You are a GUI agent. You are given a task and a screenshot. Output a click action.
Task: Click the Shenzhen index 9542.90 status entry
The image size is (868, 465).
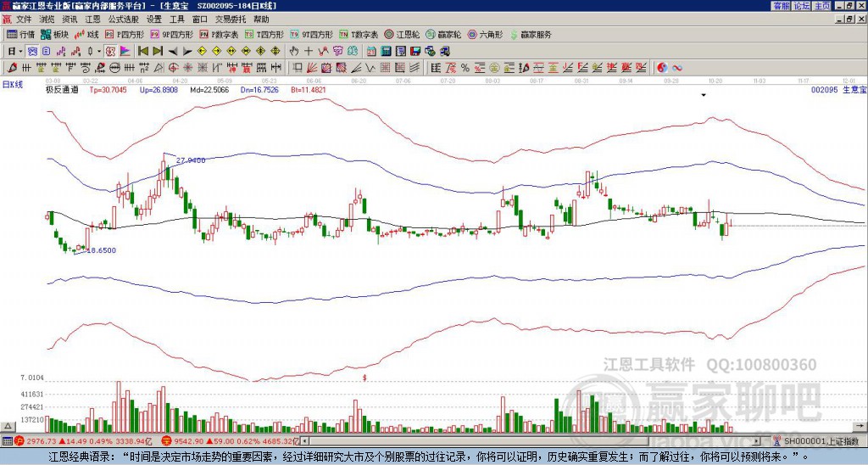pyautogui.click(x=231, y=441)
